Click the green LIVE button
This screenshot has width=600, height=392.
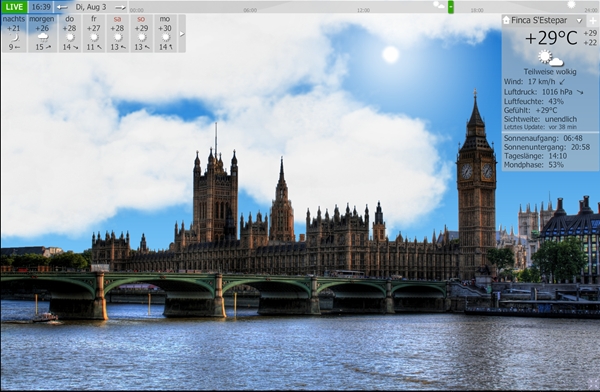[14, 7]
